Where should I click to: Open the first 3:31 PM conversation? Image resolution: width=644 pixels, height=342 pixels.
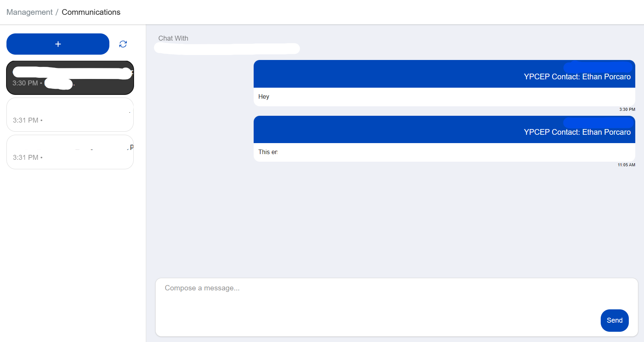pyautogui.click(x=70, y=115)
